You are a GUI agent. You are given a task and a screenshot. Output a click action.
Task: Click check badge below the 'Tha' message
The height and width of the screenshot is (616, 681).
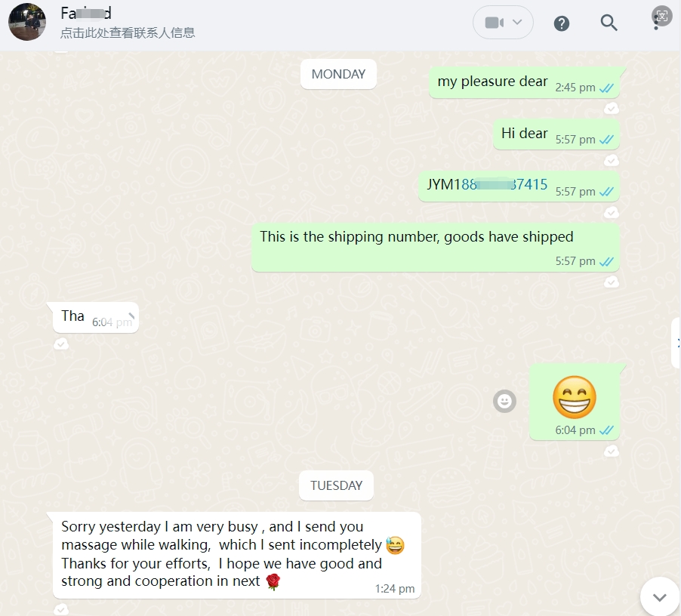61,344
